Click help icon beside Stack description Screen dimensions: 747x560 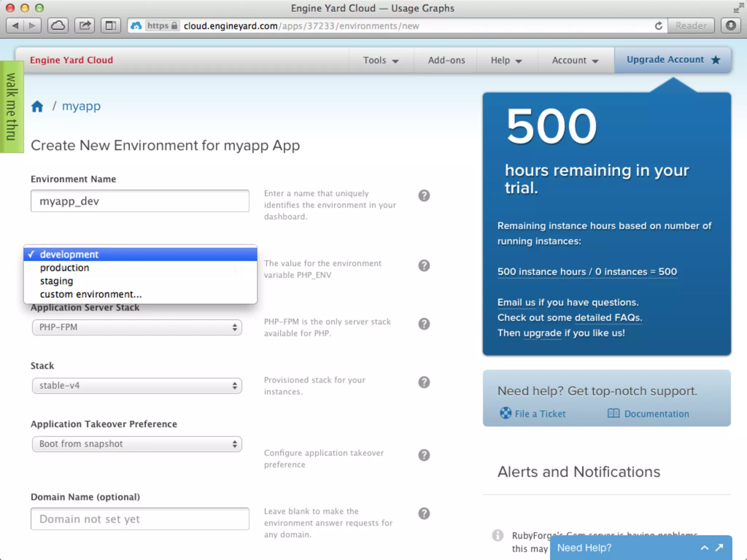[424, 382]
